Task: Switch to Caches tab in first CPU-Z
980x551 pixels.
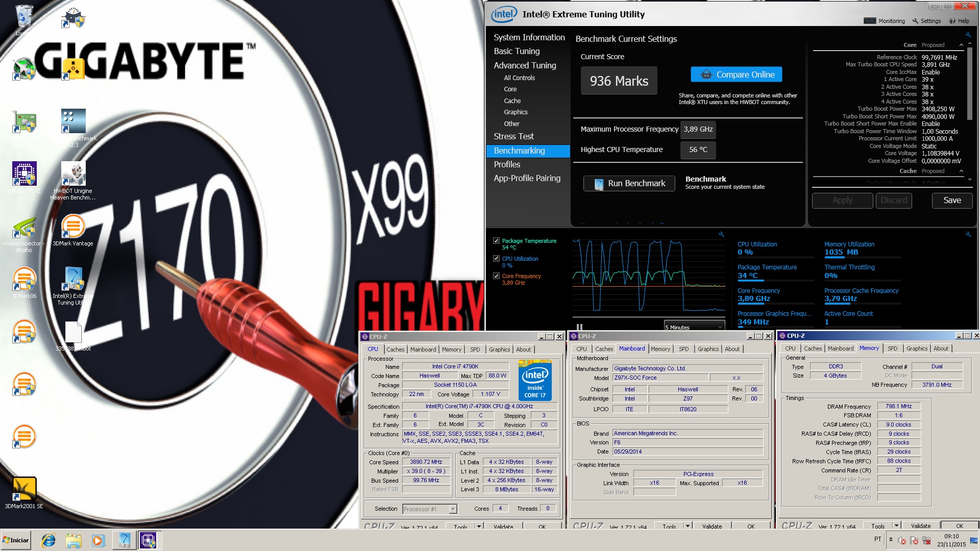Action: [395, 349]
